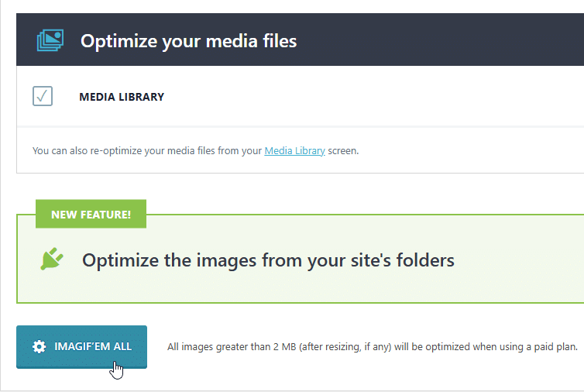Click the blank area of the Media Library row
The width and height of the screenshot is (584, 392).
(x=373, y=97)
